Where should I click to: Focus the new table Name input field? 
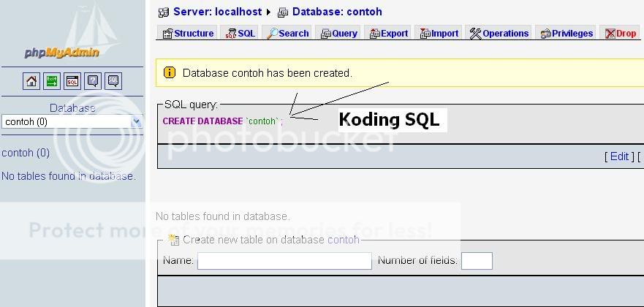click(284, 261)
